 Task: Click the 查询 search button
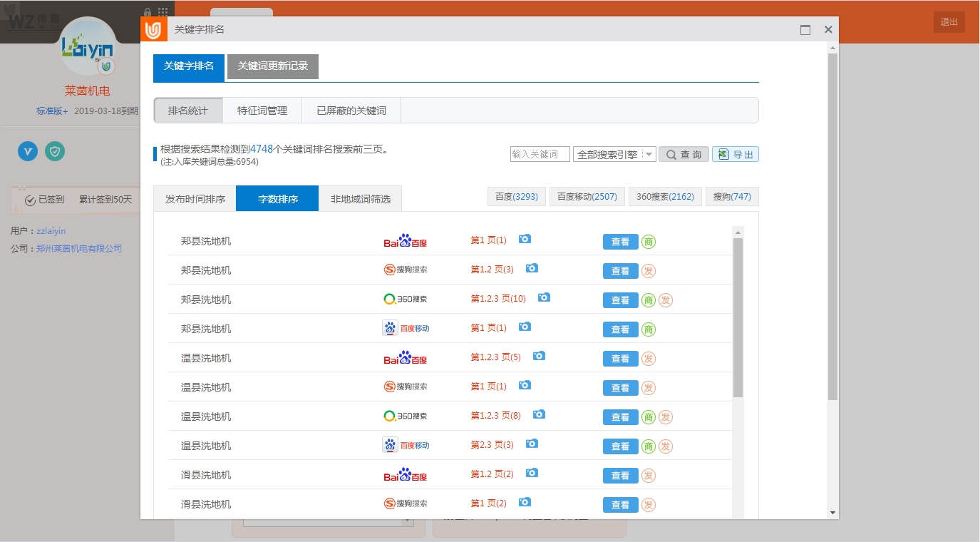[x=684, y=155]
